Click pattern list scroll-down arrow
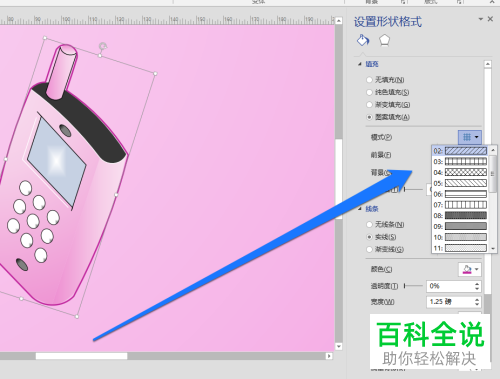The image size is (500, 379). point(493,248)
